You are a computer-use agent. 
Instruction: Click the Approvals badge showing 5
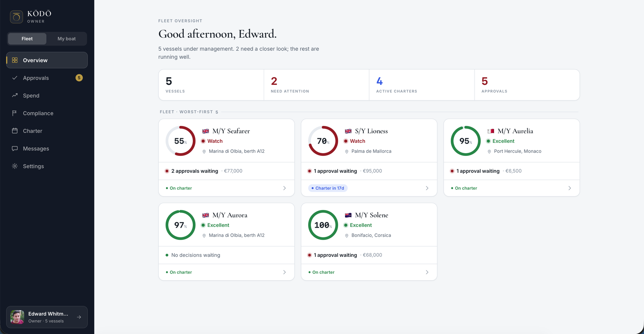pyautogui.click(x=79, y=78)
